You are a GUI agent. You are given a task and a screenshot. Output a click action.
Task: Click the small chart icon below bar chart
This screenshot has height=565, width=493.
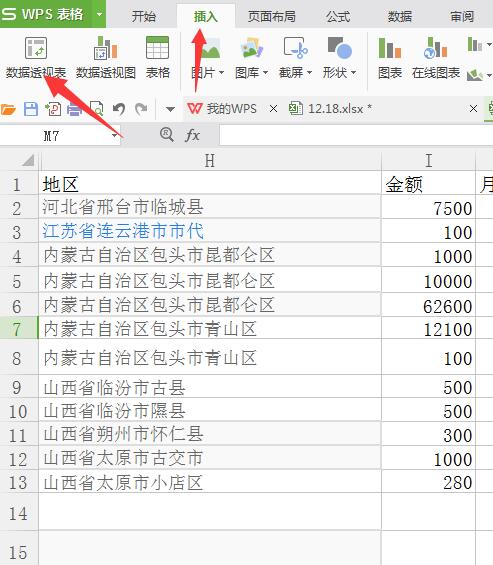[475, 75]
